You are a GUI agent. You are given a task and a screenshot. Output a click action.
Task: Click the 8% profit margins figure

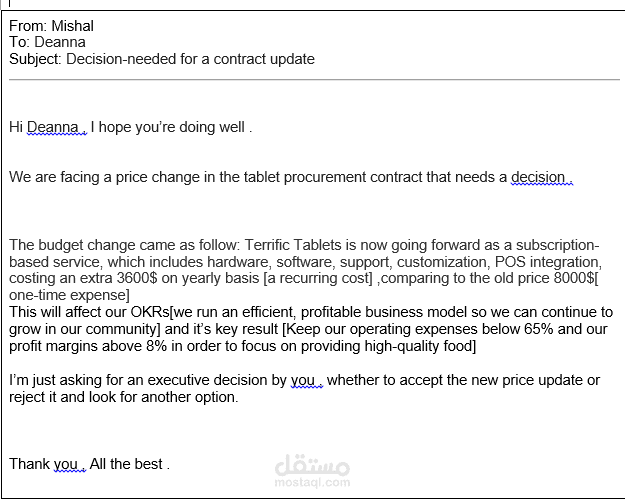coord(156,346)
